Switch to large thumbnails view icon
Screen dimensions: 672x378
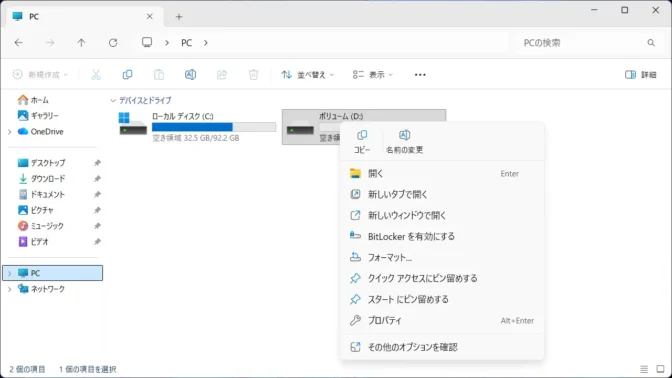[660, 369]
